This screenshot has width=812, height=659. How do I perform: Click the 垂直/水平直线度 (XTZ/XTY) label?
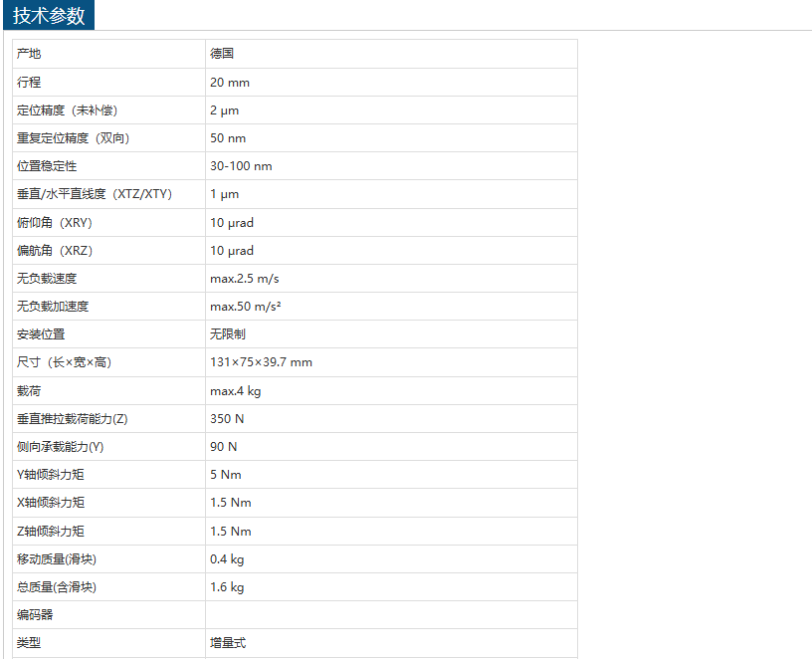click(95, 194)
